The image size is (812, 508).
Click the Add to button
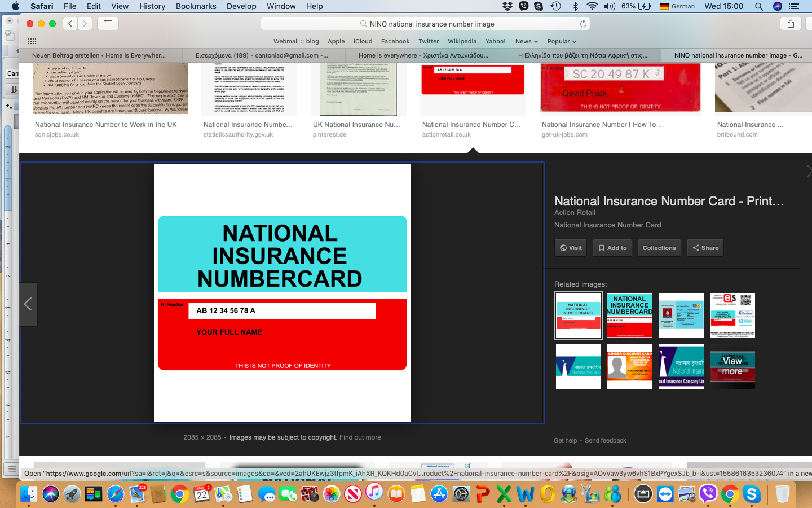(x=612, y=248)
